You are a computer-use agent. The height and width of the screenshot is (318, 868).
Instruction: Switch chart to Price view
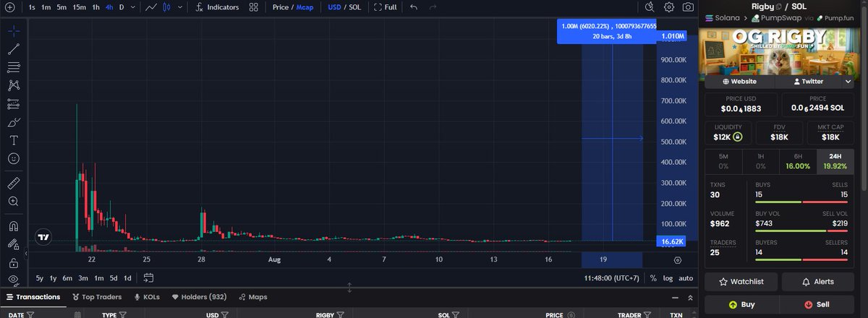point(280,7)
